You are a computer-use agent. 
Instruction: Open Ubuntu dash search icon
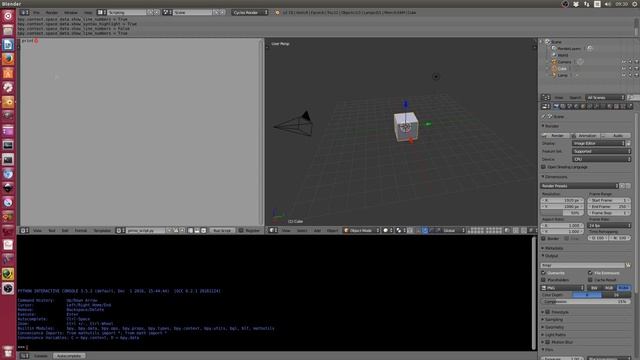coord(8,16)
